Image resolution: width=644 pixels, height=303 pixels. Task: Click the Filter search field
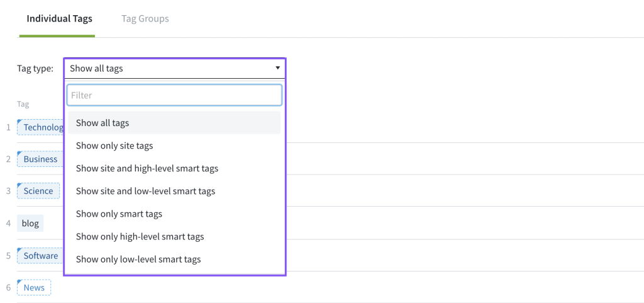point(174,95)
